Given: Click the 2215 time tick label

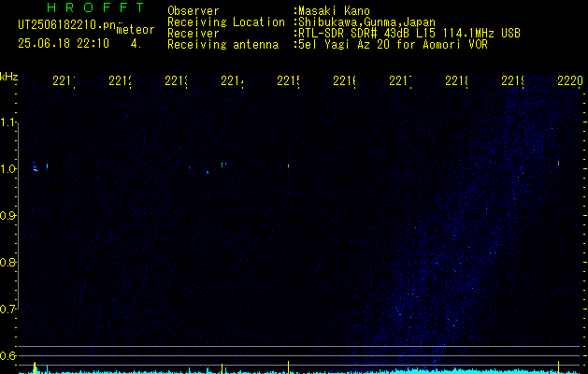Looking at the screenshot, I should pyautogui.click(x=288, y=80).
